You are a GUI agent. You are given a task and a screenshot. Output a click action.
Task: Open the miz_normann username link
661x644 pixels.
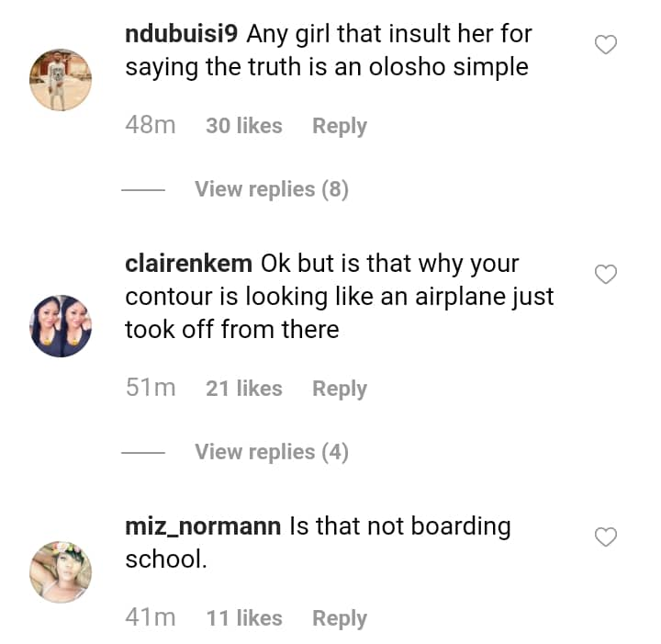point(203,526)
